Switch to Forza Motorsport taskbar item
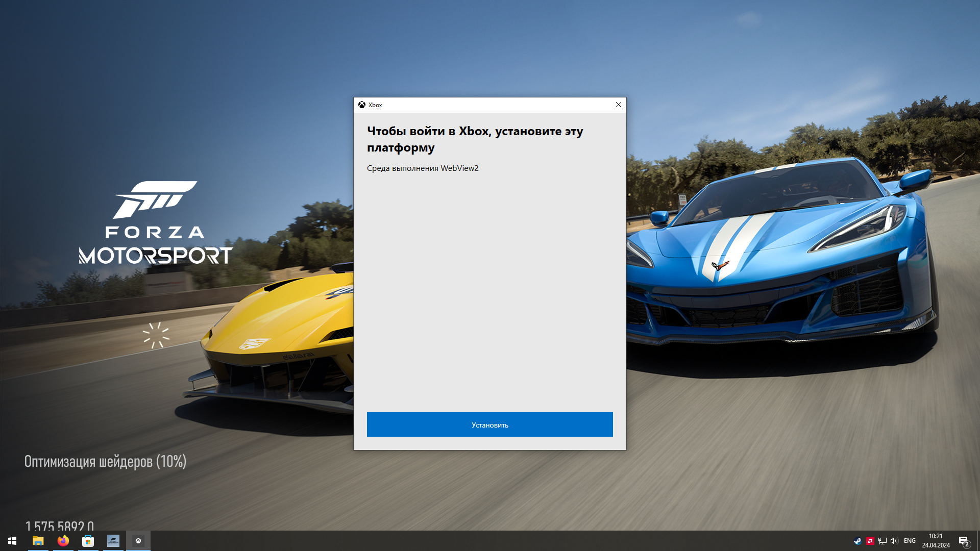Viewport: 980px width, 551px height. (x=113, y=541)
